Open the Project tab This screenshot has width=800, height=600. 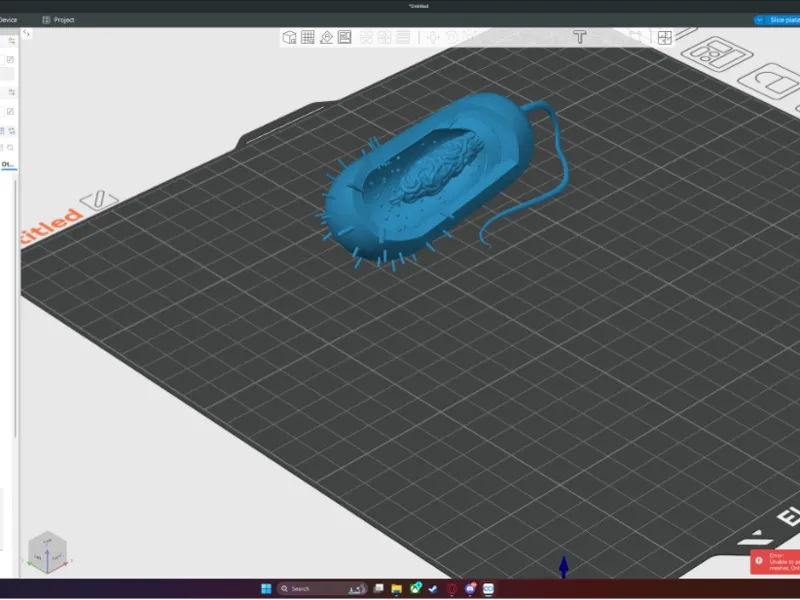coord(58,20)
